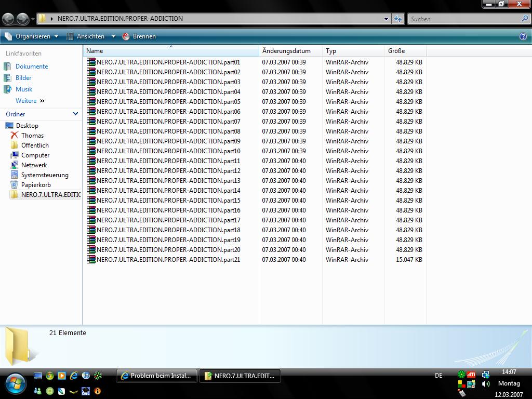Screen dimensions: 532x399
Task: Click the Back navigation arrow
Action: 8,19
